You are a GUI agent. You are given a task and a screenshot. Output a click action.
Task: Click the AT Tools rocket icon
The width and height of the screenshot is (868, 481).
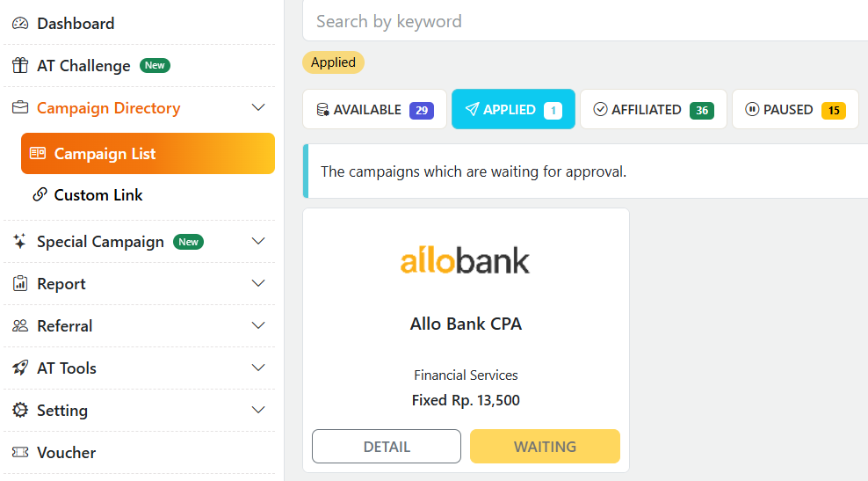(x=20, y=368)
